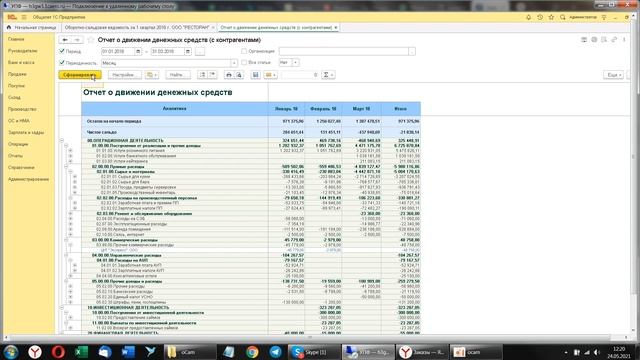This screenshot has width=640, height=360.
Task: Click the period selection ellipsis button
Action: click(x=200, y=51)
